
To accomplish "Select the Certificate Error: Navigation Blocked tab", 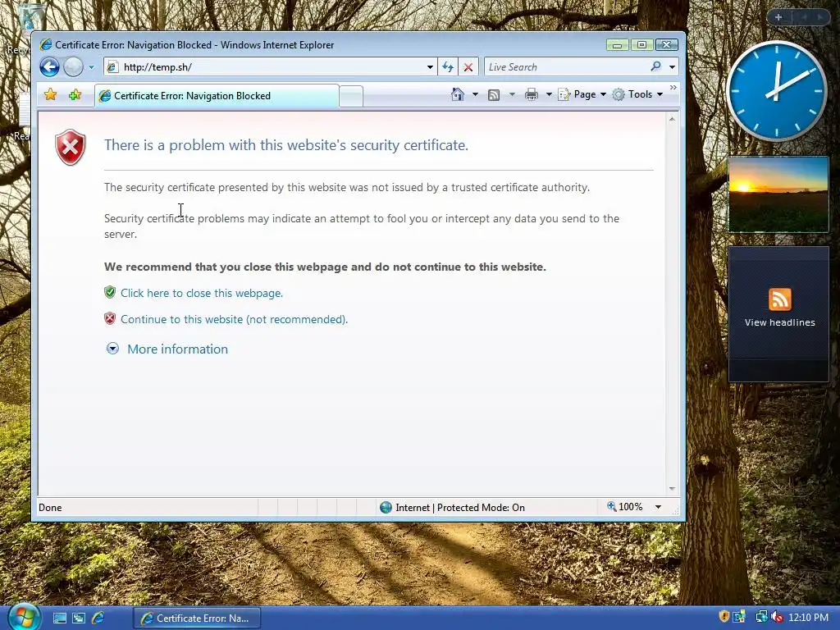I will (x=217, y=96).
